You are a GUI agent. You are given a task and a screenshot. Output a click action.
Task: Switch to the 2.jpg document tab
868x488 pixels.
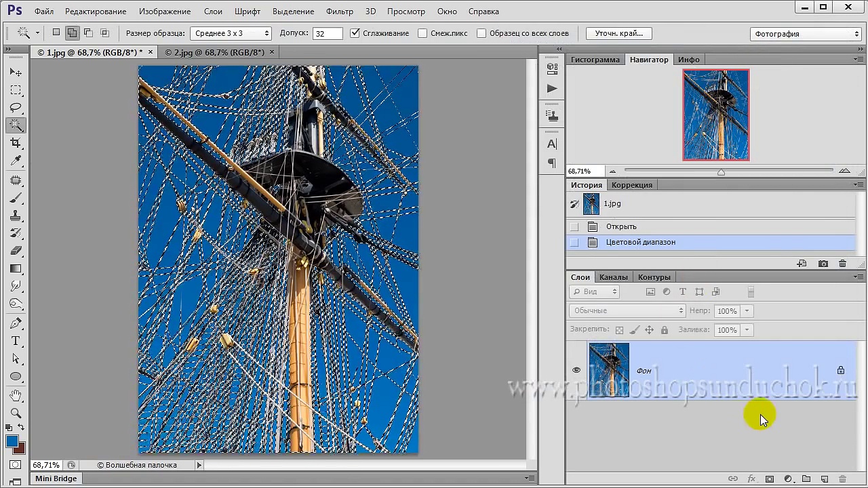pyautogui.click(x=216, y=52)
